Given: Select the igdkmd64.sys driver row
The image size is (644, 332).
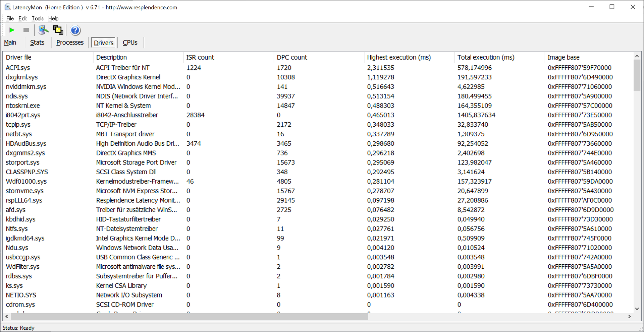Looking at the screenshot, I should coord(318,238).
